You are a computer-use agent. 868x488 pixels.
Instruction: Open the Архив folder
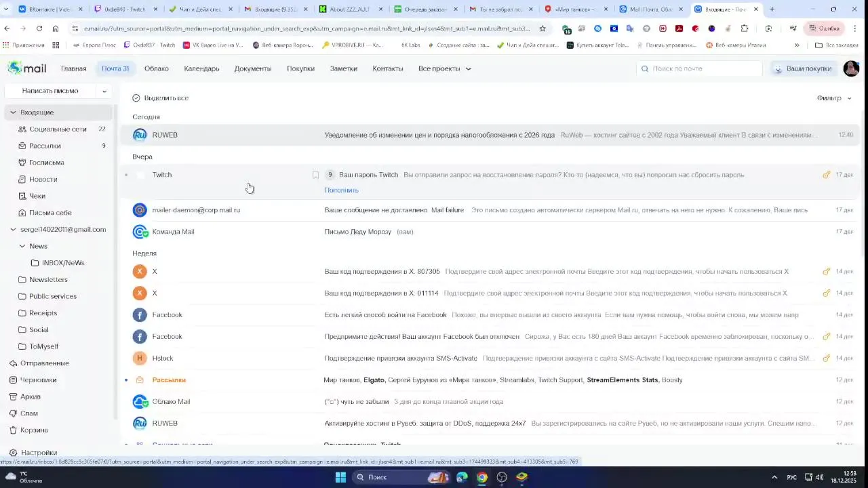coord(31,396)
